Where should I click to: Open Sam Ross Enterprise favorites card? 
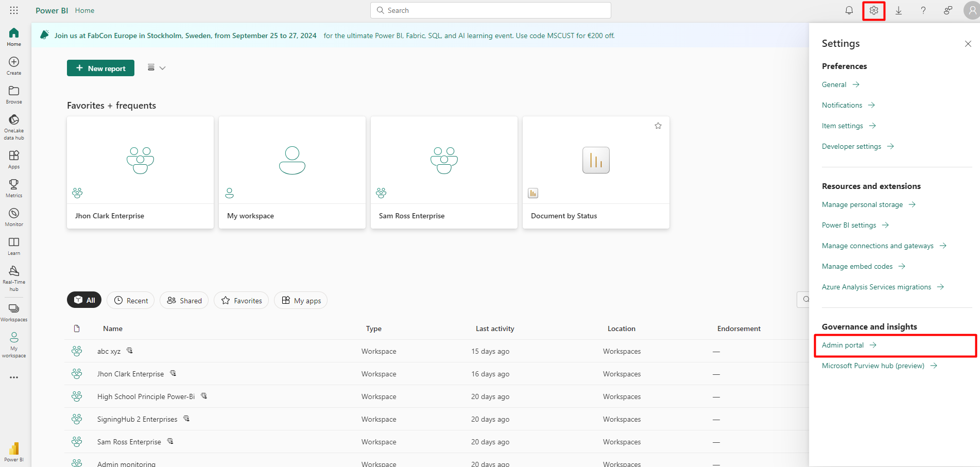444,172
